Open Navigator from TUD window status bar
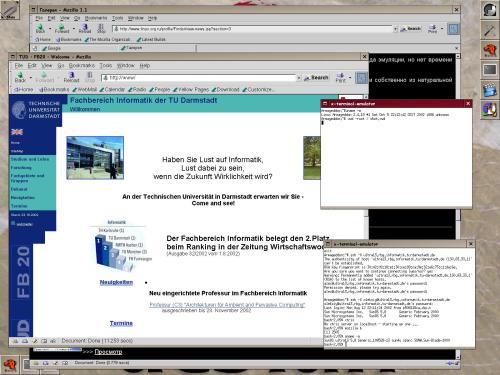This screenshot has height=375, width=500. [15, 341]
